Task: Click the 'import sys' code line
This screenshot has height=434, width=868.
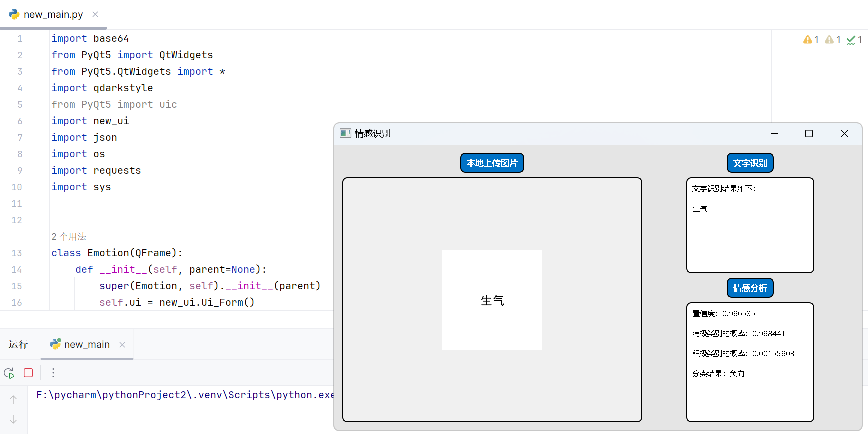Action: point(81,187)
